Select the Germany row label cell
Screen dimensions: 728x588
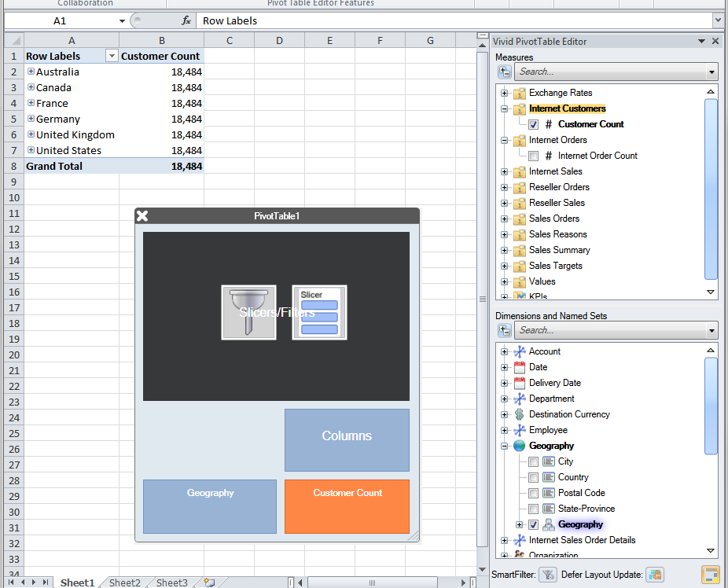[72, 119]
